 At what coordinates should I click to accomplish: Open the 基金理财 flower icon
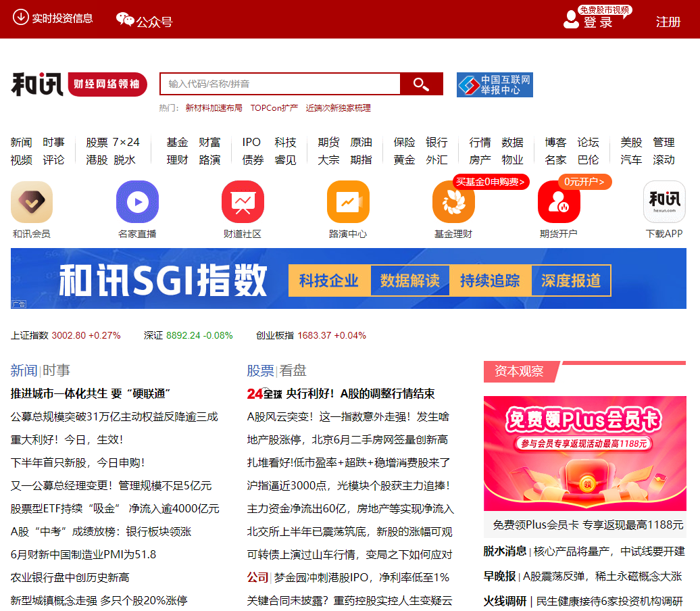453,202
